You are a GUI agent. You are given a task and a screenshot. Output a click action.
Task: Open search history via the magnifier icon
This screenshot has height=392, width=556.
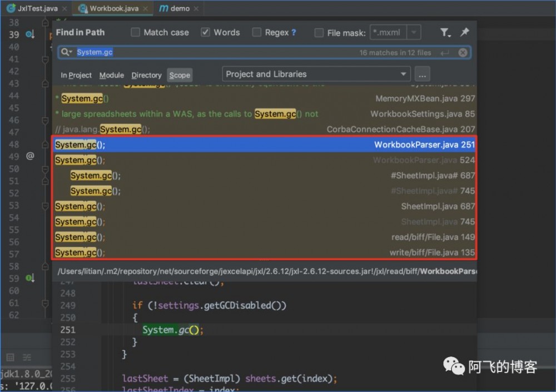click(67, 52)
